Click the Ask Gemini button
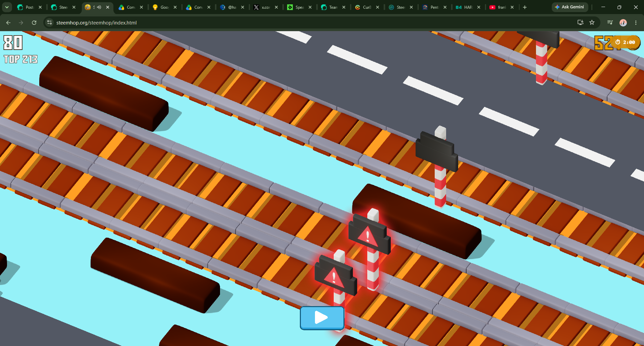This screenshot has height=346, width=644. [570, 7]
